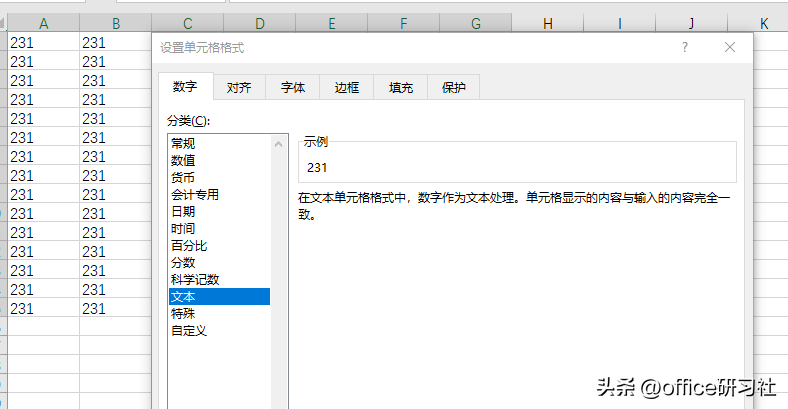Image resolution: width=788 pixels, height=409 pixels.
Task: Select column E header
Action: point(332,23)
